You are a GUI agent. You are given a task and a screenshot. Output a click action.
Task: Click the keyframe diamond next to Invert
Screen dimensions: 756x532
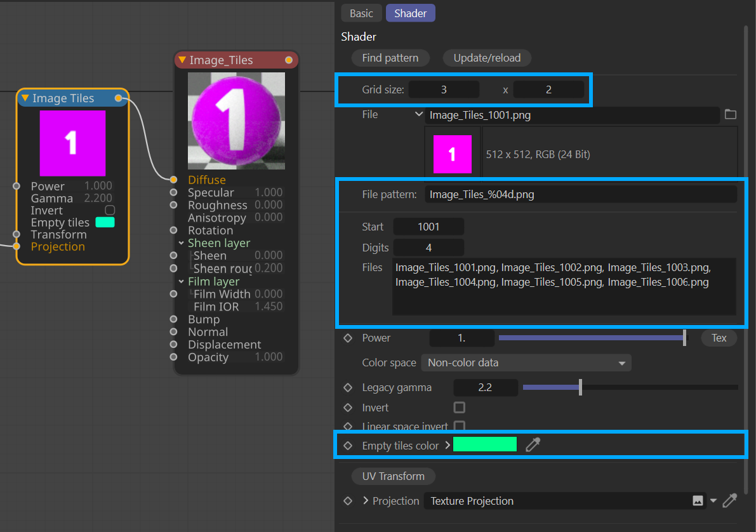point(348,408)
